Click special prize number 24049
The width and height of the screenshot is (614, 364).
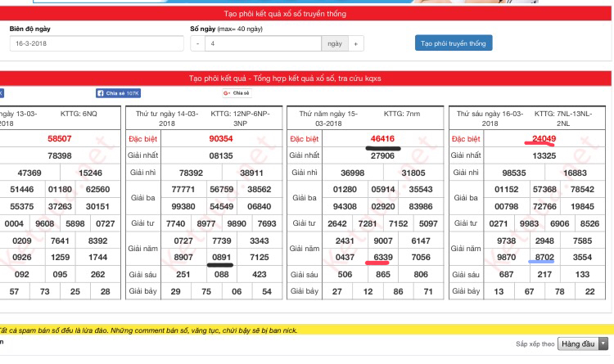pyautogui.click(x=544, y=139)
